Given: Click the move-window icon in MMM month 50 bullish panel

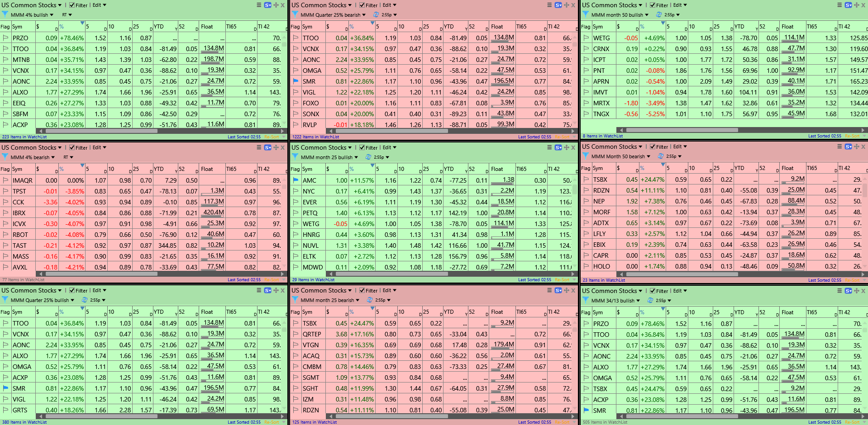Looking at the screenshot, I should click(x=857, y=5).
